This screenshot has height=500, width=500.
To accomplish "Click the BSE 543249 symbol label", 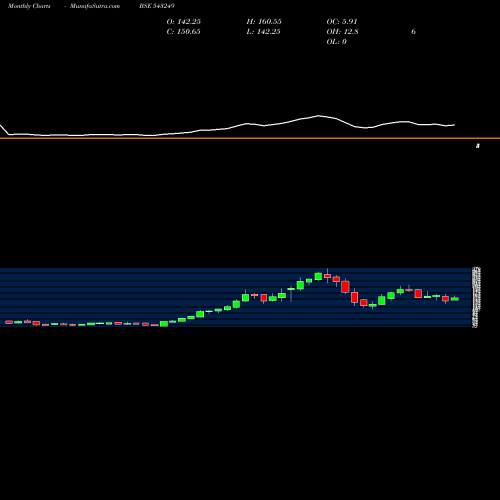I will 157,6.
